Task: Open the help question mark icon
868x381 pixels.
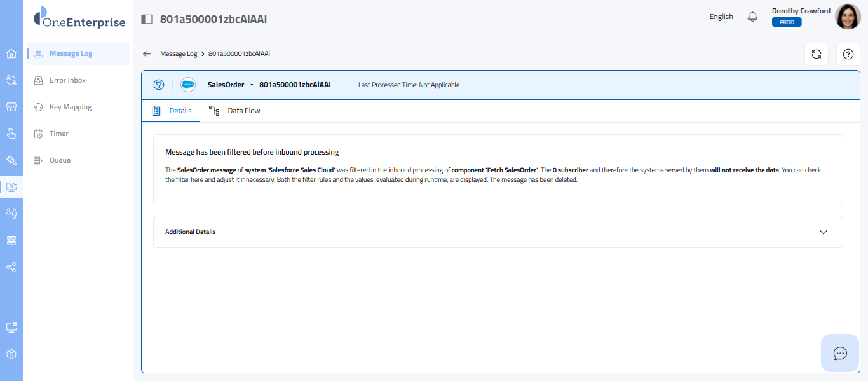Action: pos(848,54)
